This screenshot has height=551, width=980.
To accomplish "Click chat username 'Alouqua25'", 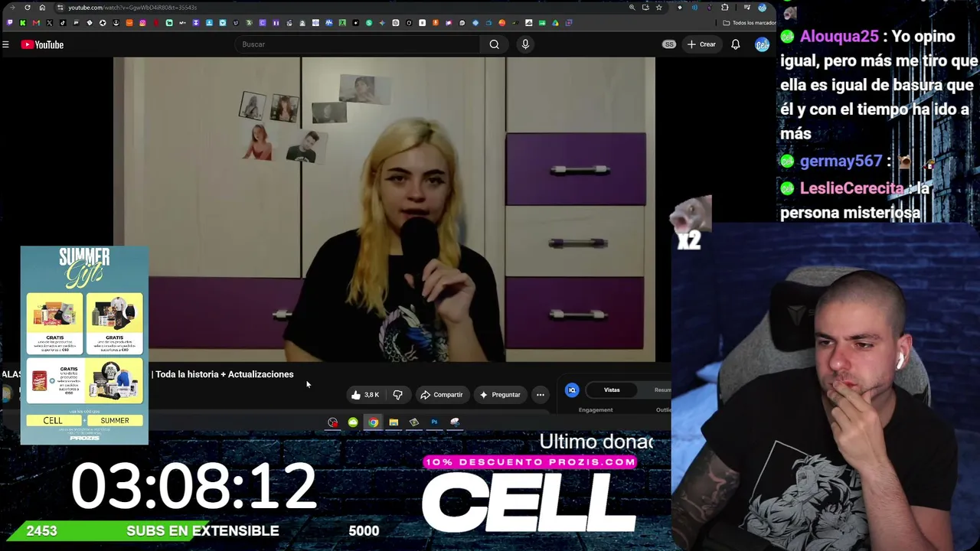I will pyautogui.click(x=841, y=37).
